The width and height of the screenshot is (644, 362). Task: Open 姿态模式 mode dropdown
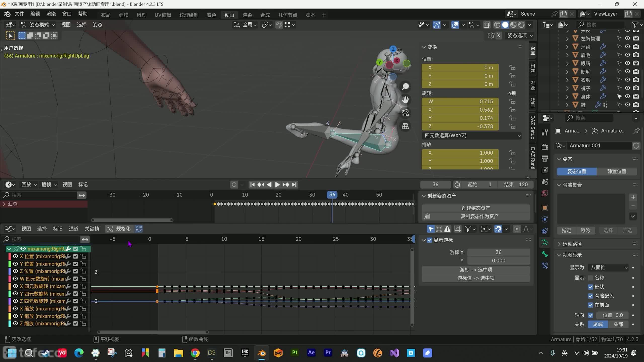tap(38, 25)
